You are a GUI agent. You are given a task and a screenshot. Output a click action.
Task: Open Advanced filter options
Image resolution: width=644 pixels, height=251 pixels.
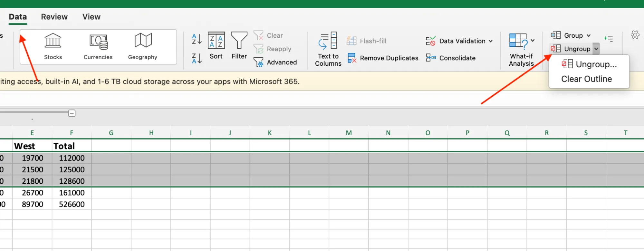pyautogui.click(x=275, y=62)
